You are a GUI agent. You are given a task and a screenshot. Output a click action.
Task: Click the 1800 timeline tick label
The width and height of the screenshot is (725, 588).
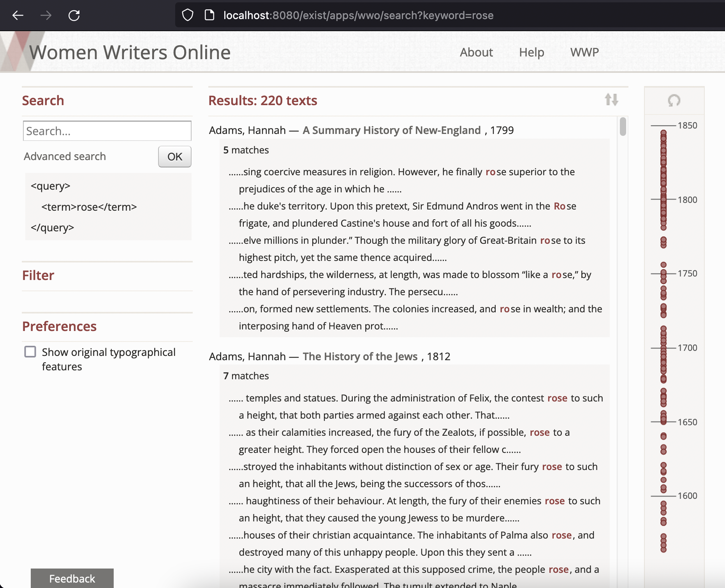pos(687,200)
